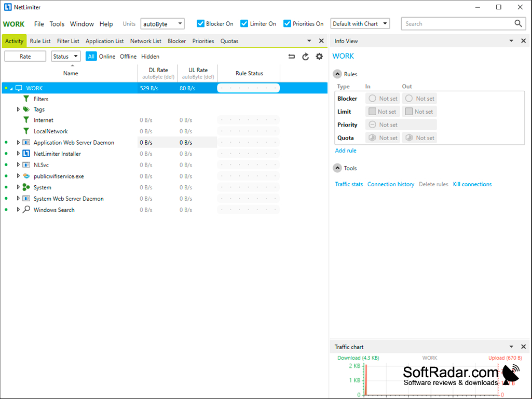532x399 pixels.
Task: Click the NLSvc application icon
Action: click(x=26, y=165)
